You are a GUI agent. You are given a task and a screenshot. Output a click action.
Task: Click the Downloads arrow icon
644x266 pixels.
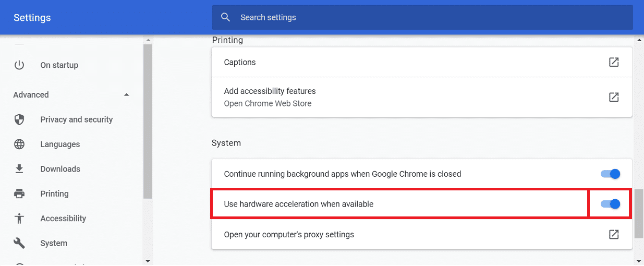click(19, 169)
